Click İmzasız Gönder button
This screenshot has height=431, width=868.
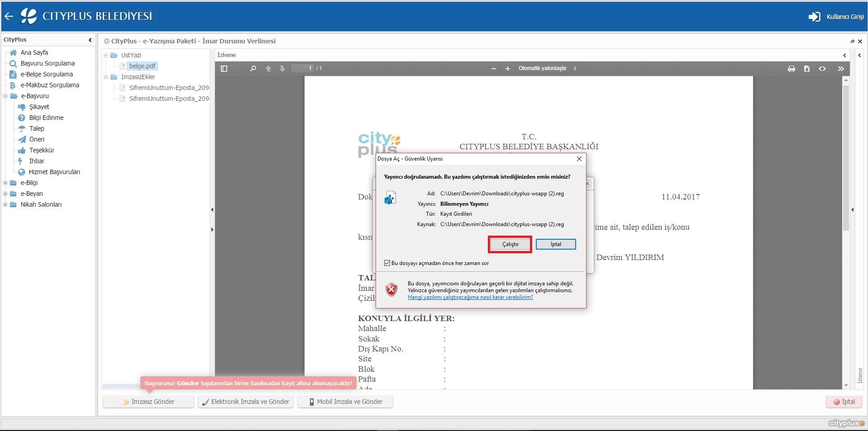click(x=148, y=402)
